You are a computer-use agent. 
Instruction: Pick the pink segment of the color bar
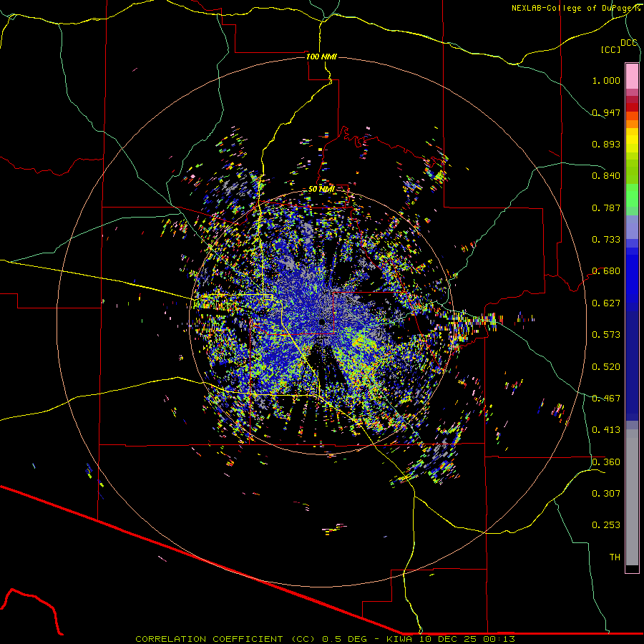pyautogui.click(x=632, y=76)
